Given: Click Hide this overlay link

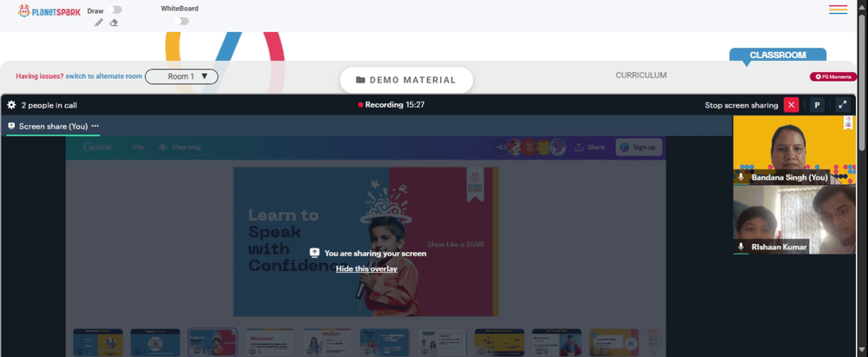Looking at the screenshot, I should [x=366, y=269].
